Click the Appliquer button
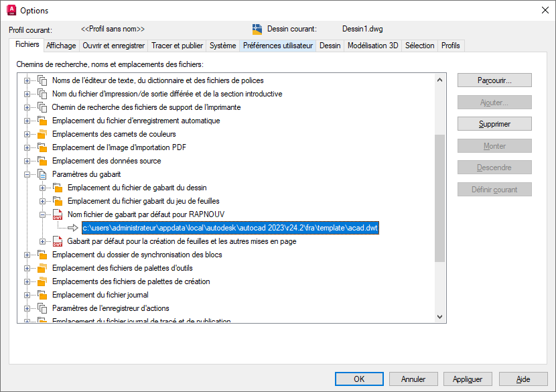The height and width of the screenshot is (392, 556). 468,379
